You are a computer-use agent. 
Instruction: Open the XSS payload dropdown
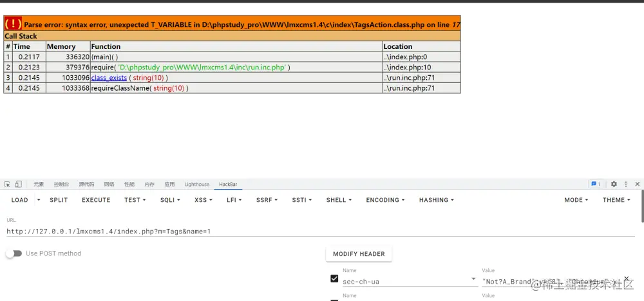pyautogui.click(x=204, y=200)
